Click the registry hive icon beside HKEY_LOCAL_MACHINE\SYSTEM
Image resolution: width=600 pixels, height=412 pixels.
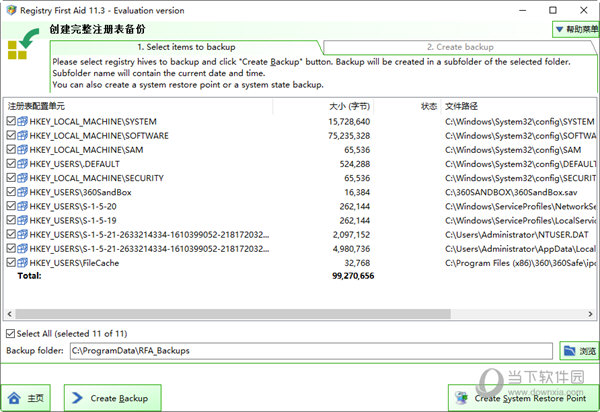pyautogui.click(x=23, y=121)
